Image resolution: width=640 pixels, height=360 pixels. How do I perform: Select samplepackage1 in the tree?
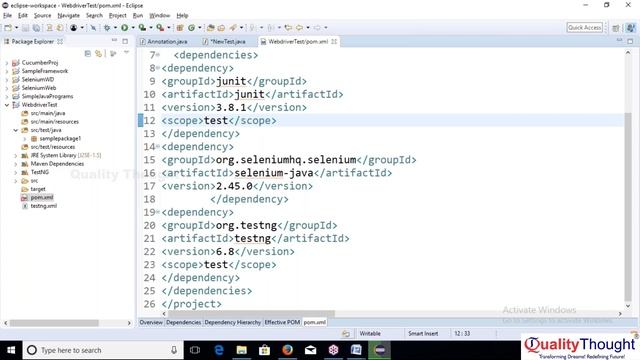(60, 139)
